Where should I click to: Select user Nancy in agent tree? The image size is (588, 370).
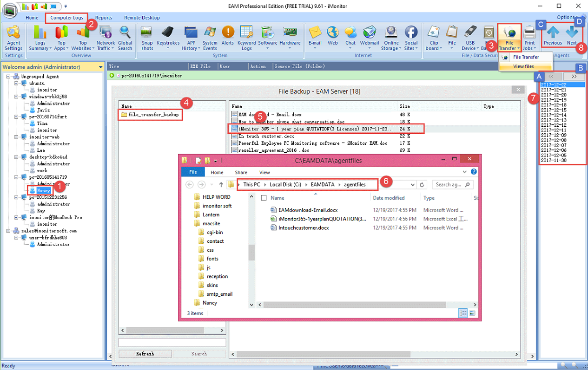click(43, 191)
